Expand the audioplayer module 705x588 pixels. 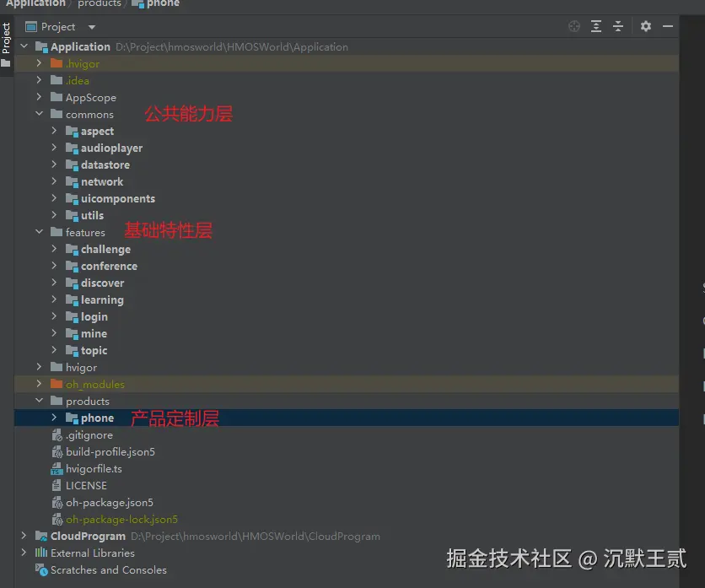click(x=54, y=148)
